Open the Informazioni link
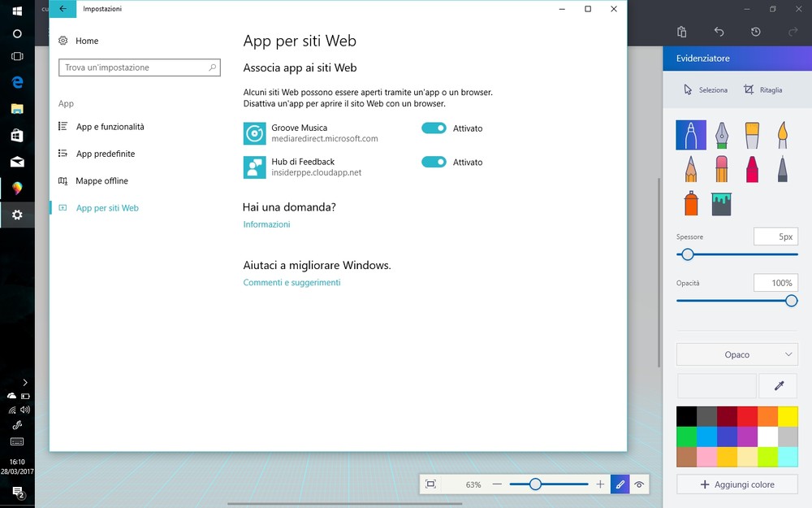 [266, 224]
